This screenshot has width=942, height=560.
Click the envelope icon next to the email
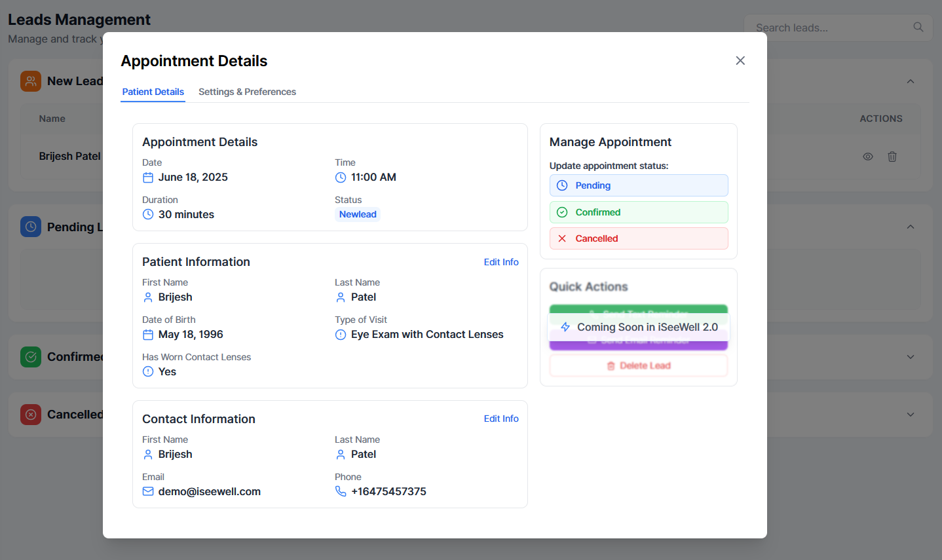[148, 491]
